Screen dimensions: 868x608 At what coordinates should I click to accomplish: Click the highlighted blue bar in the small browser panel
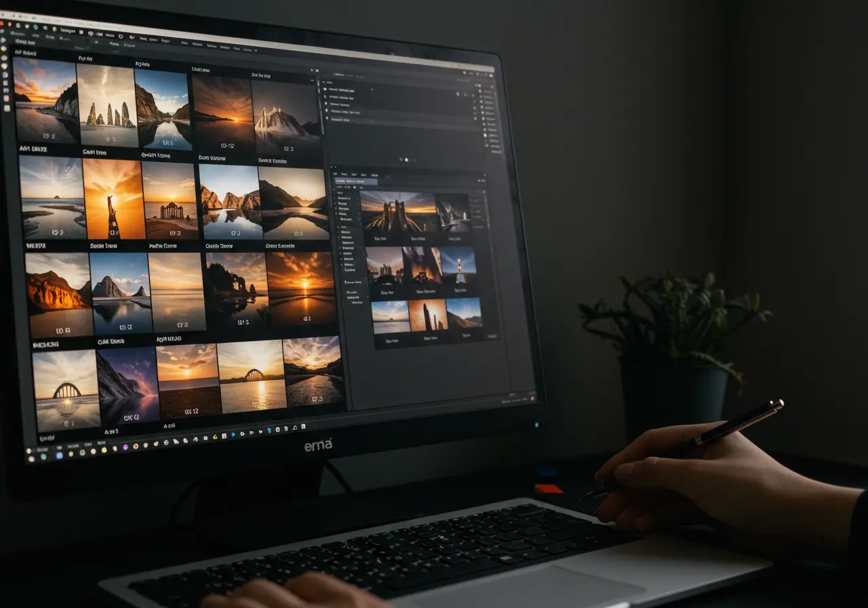pos(357,181)
